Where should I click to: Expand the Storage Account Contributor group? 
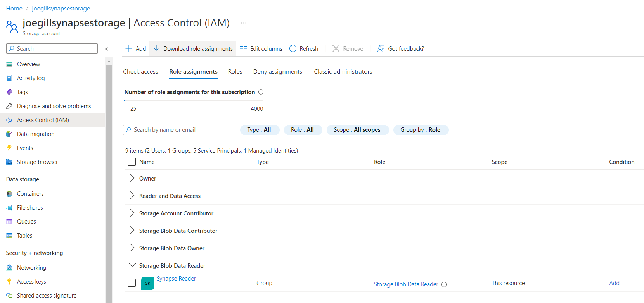pyautogui.click(x=132, y=213)
